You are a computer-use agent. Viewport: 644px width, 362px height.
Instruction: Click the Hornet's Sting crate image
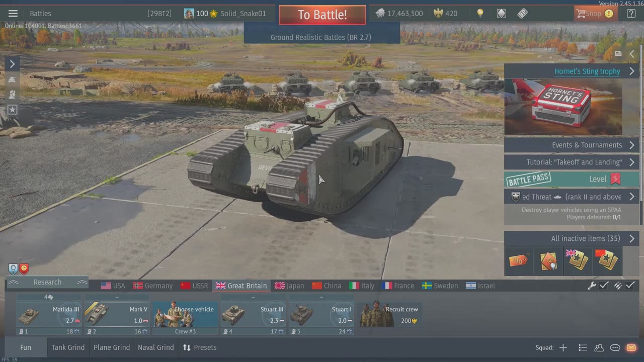click(x=563, y=107)
